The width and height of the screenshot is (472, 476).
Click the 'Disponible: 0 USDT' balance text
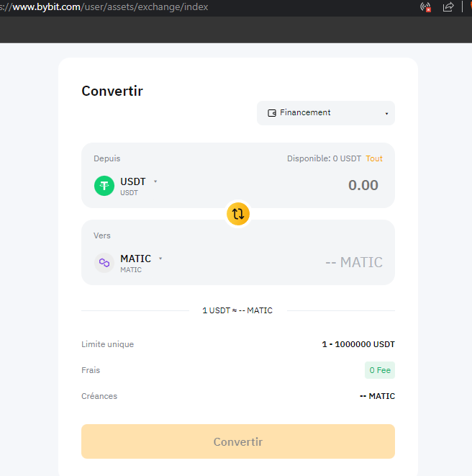coord(324,158)
